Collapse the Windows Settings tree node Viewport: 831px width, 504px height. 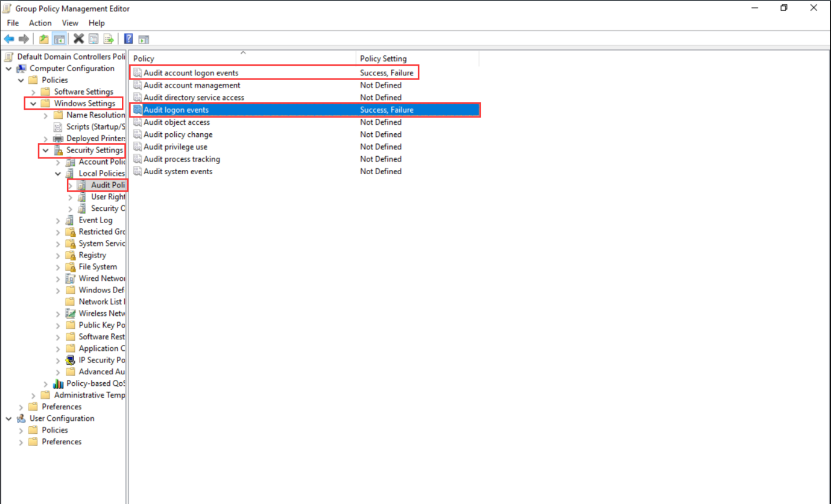(x=33, y=104)
